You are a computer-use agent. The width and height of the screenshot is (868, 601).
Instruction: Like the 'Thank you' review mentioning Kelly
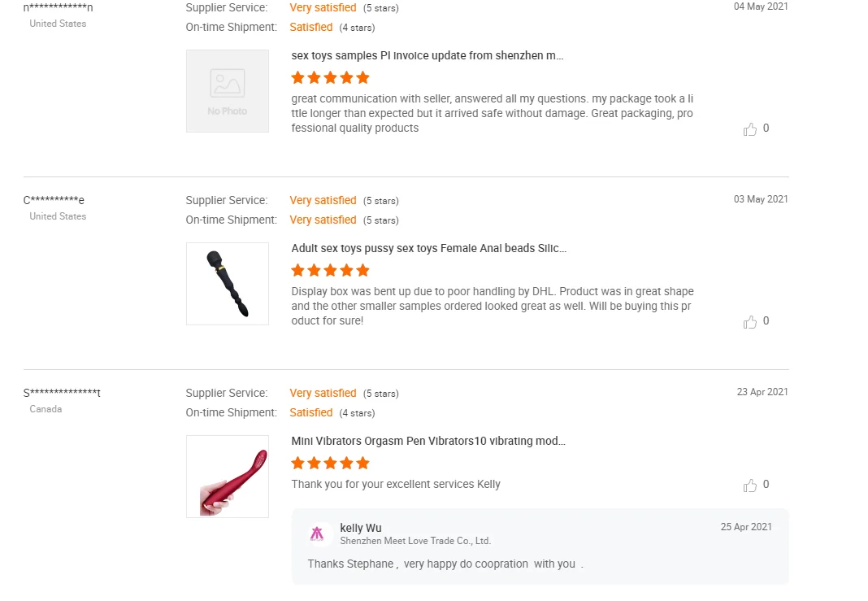(750, 486)
